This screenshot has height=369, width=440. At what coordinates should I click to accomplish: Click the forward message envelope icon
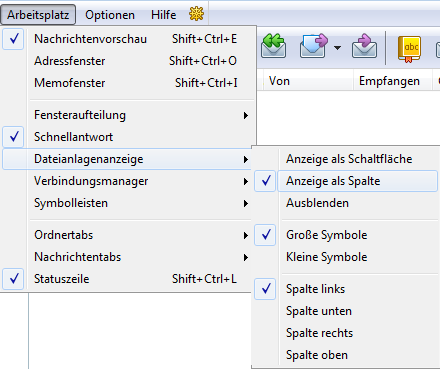click(313, 46)
